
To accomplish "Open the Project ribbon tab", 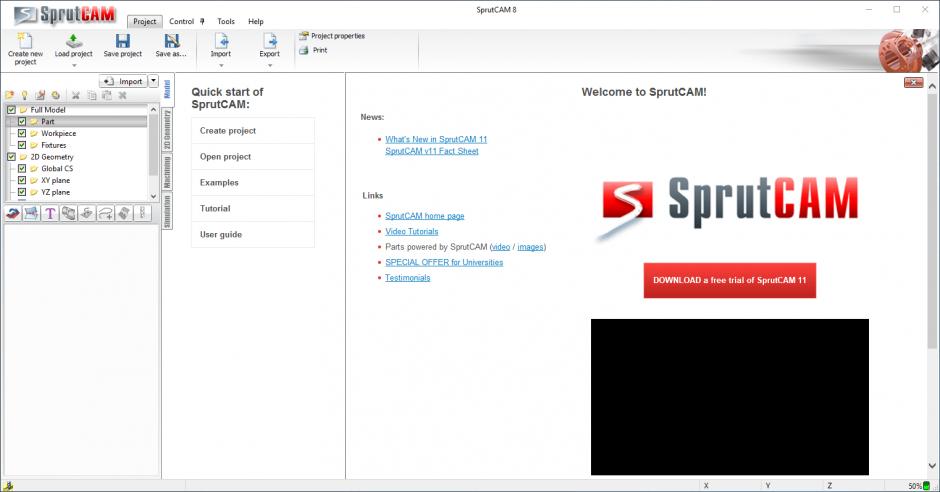I will (144, 22).
